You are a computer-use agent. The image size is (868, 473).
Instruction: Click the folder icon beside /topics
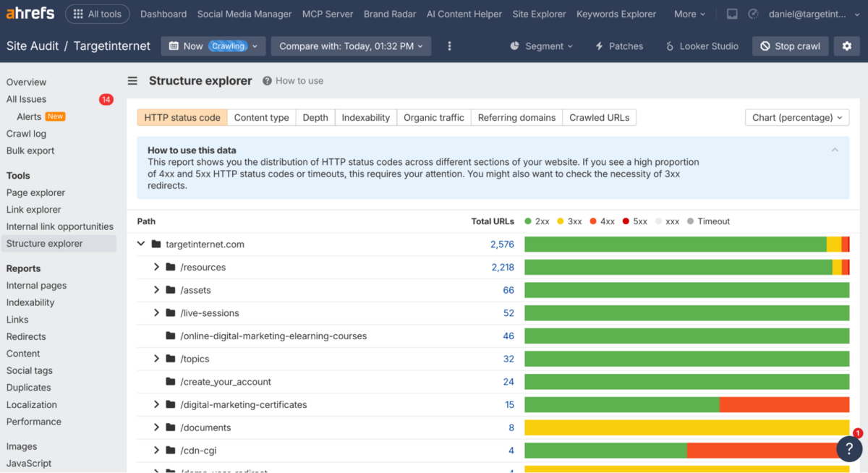click(x=171, y=359)
